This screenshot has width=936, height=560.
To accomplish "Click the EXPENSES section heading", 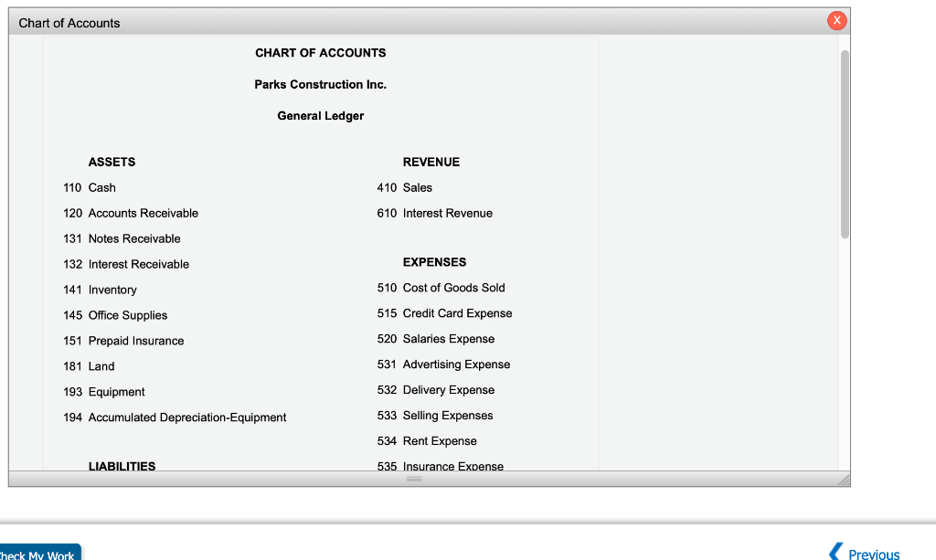I will point(434,261).
